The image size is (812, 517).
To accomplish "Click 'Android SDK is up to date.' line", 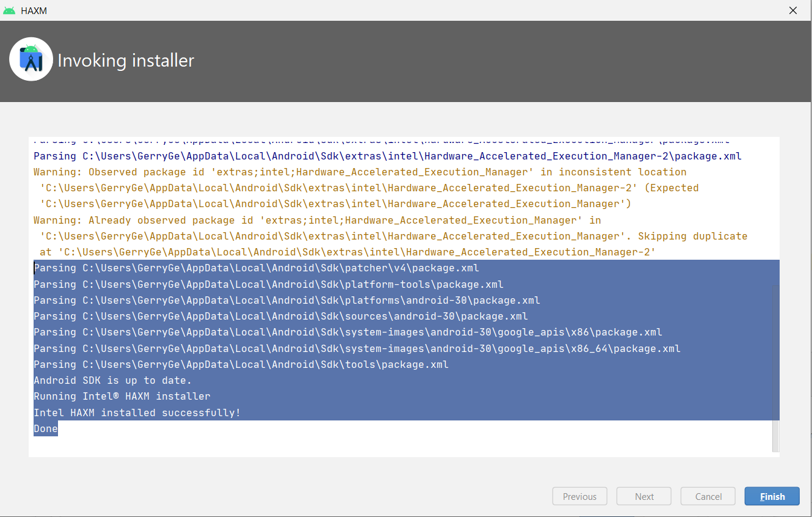I will tap(113, 380).
